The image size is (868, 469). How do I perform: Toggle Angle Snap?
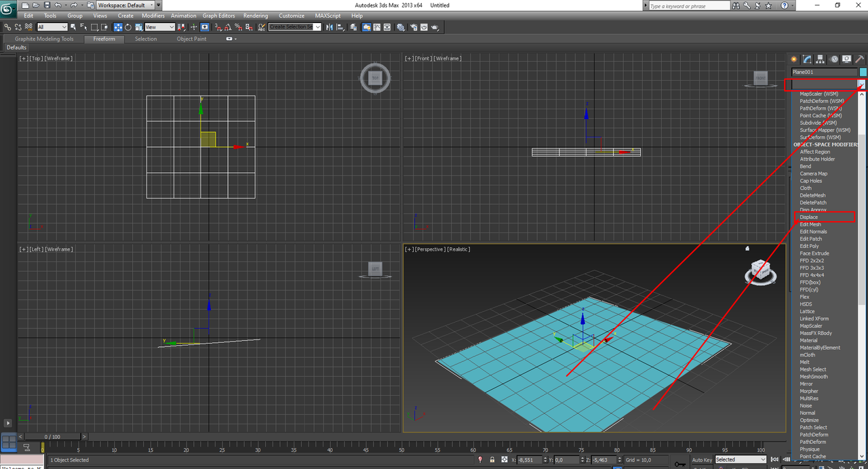pyautogui.click(x=228, y=27)
